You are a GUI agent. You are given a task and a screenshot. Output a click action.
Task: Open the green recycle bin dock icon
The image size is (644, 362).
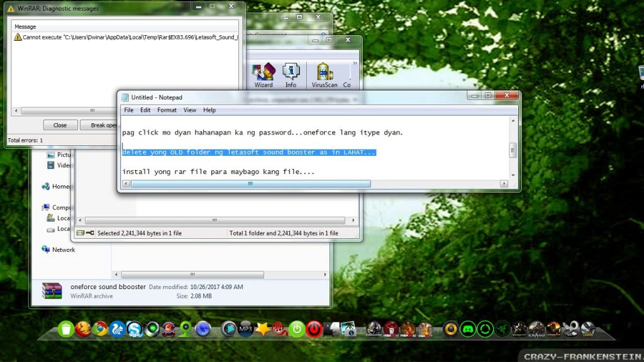[65, 329]
